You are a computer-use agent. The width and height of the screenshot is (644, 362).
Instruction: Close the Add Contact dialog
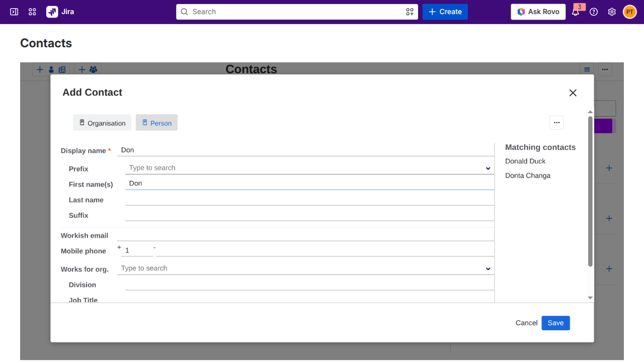tap(573, 93)
